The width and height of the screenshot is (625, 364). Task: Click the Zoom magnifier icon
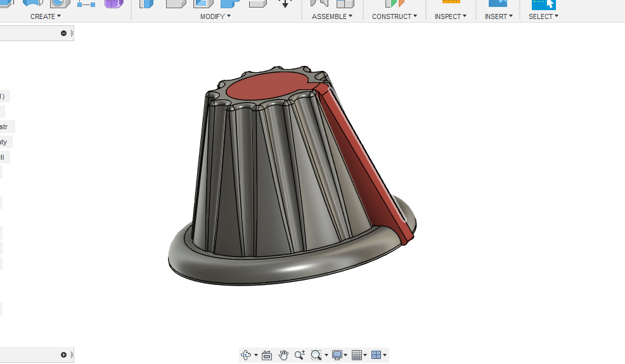pyautogui.click(x=299, y=355)
